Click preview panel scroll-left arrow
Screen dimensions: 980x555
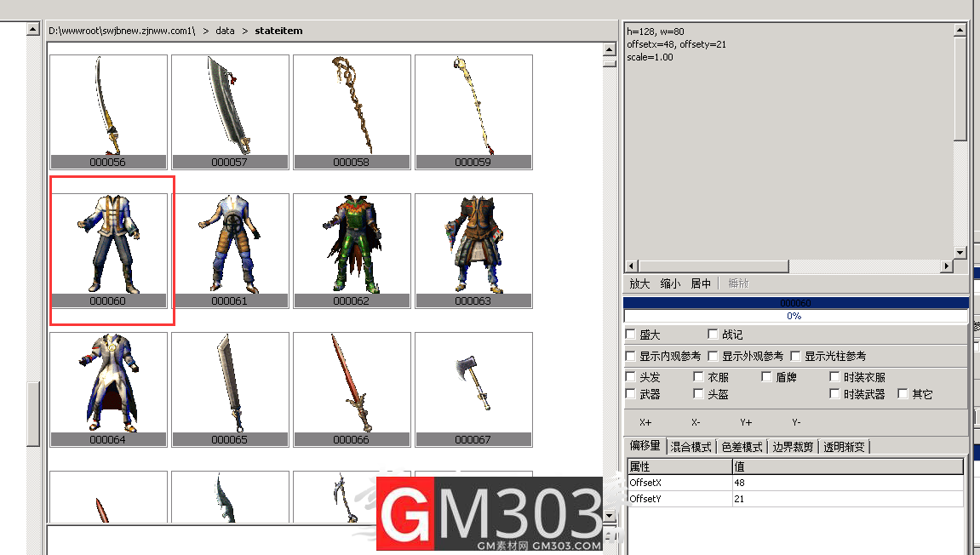[x=631, y=266]
